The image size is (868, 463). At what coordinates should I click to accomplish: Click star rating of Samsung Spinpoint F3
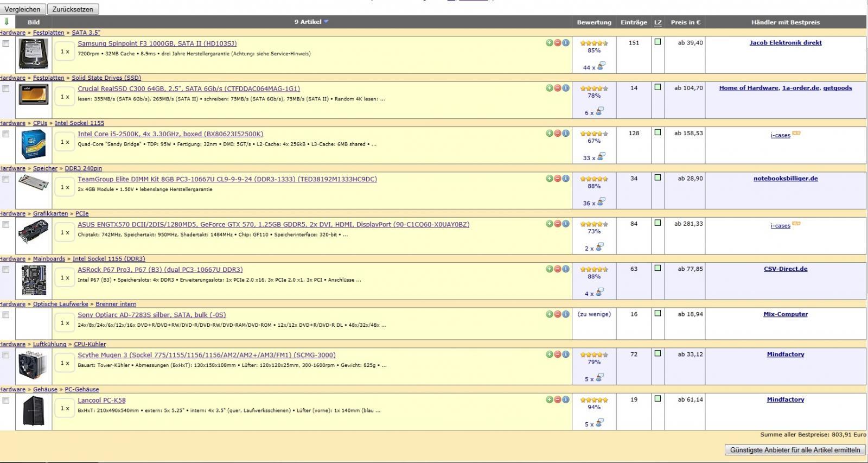(x=594, y=43)
